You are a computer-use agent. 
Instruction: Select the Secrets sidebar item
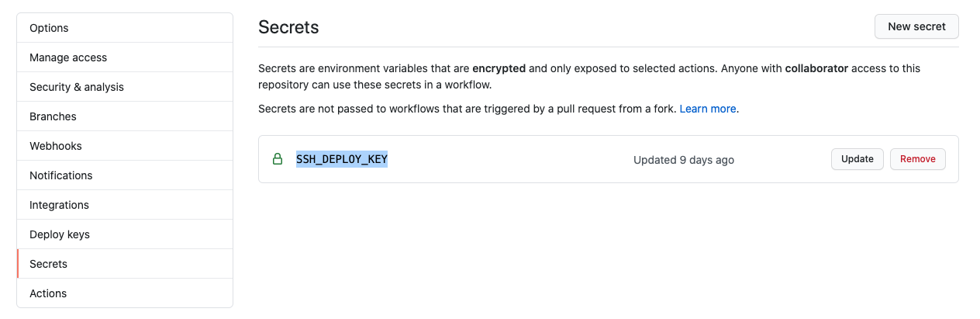point(48,264)
